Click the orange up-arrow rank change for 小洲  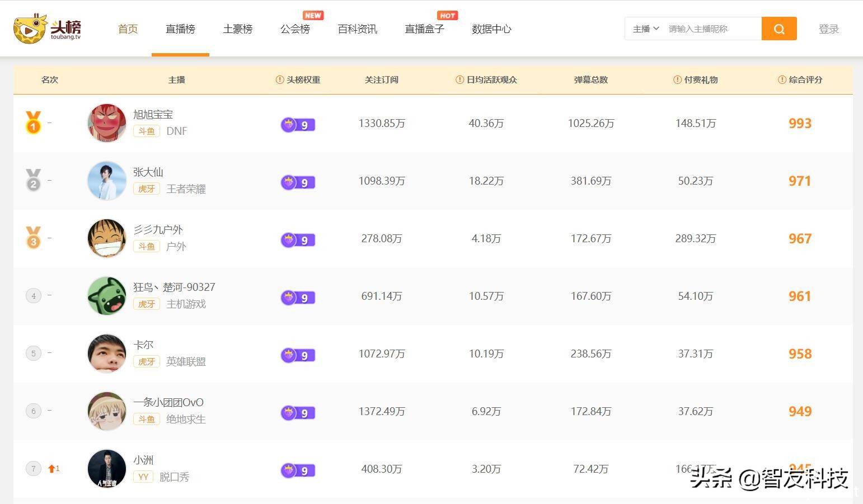point(54,469)
